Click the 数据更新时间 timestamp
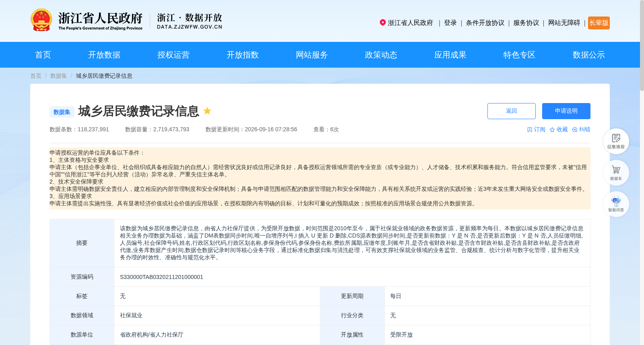644x345 pixels. tap(251, 129)
